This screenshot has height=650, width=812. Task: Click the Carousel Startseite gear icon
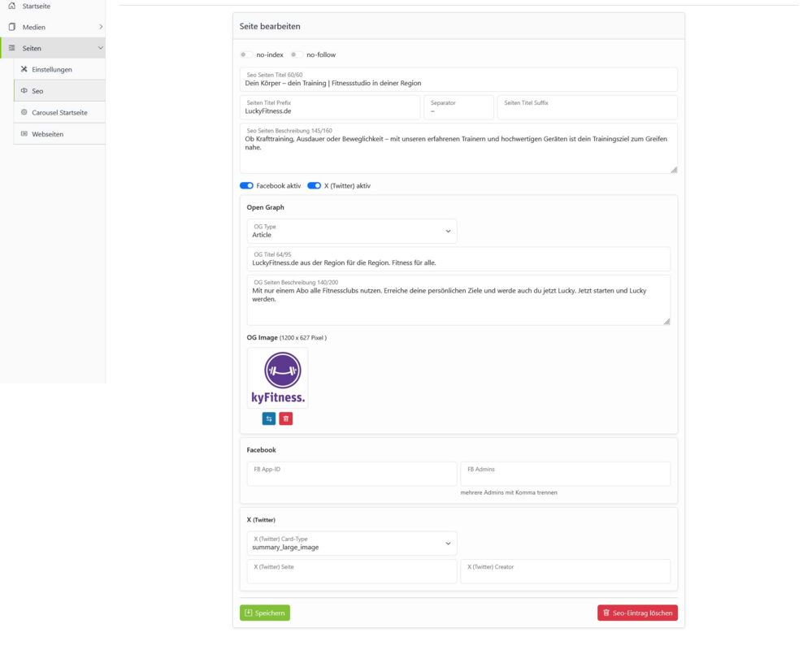pyautogui.click(x=24, y=112)
